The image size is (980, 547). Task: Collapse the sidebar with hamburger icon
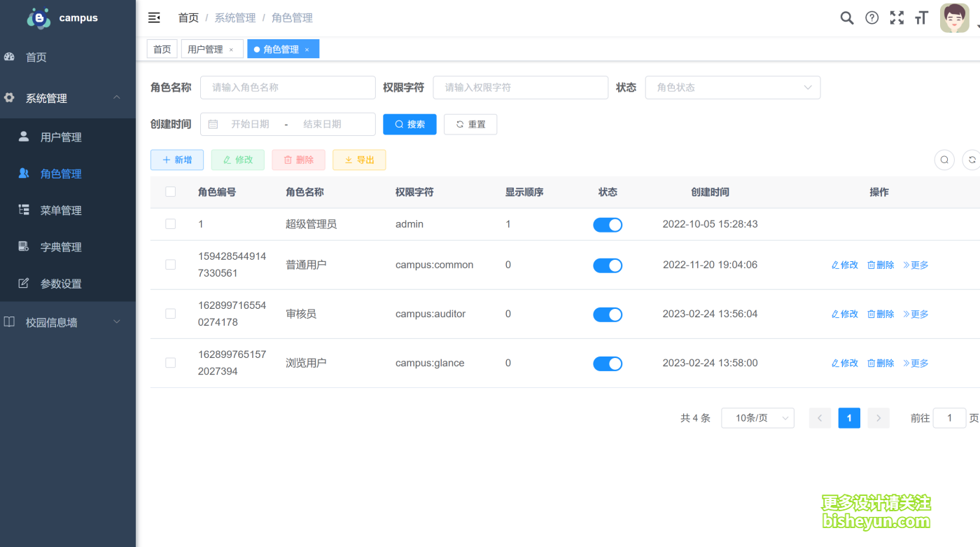pos(154,18)
